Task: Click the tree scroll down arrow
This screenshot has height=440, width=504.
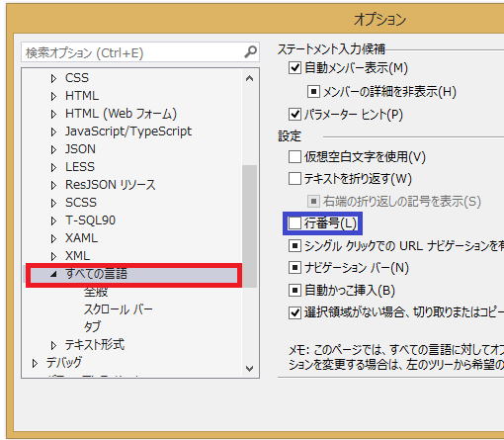Action: (249, 368)
